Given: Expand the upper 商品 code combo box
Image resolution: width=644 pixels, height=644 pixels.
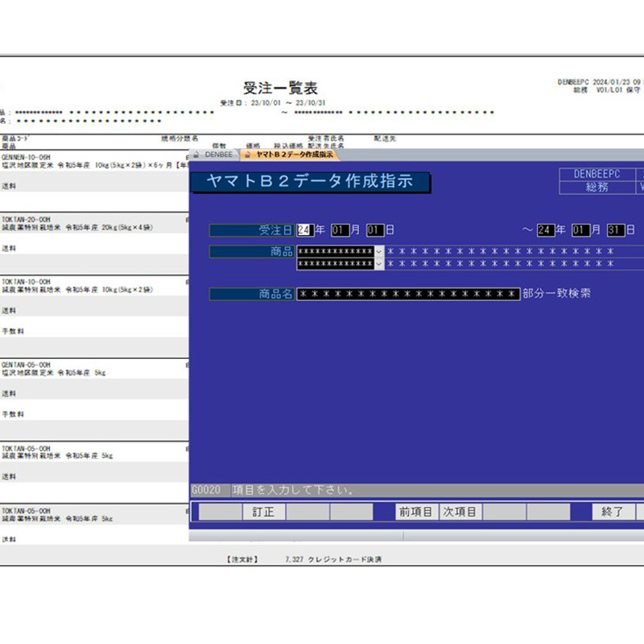Looking at the screenshot, I should 379,252.
